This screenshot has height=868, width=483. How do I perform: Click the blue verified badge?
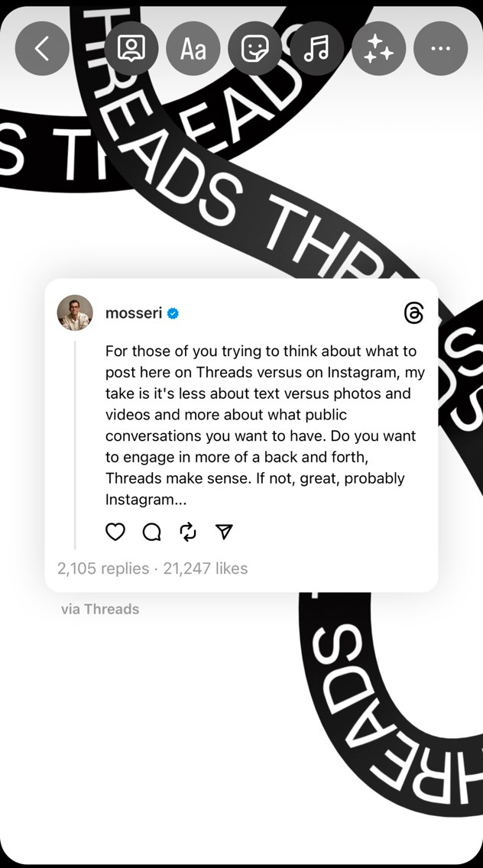point(173,313)
